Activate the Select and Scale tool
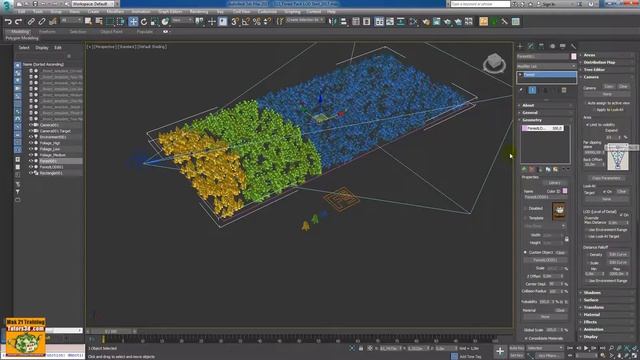640x360 pixels. pyautogui.click(x=154, y=22)
